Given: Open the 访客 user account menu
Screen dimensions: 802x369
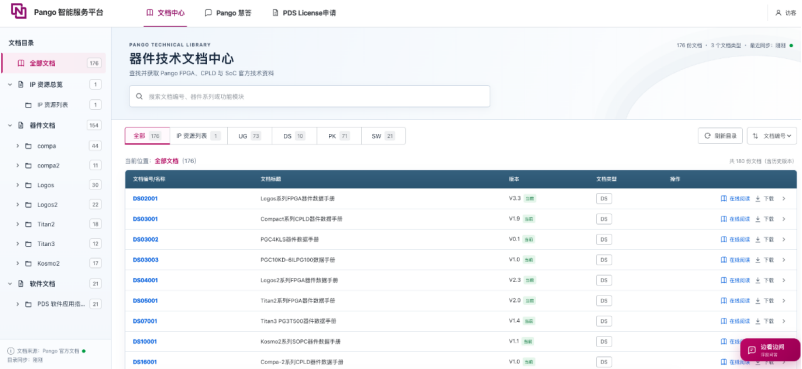Looking at the screenshot, I should click(785, 13).
